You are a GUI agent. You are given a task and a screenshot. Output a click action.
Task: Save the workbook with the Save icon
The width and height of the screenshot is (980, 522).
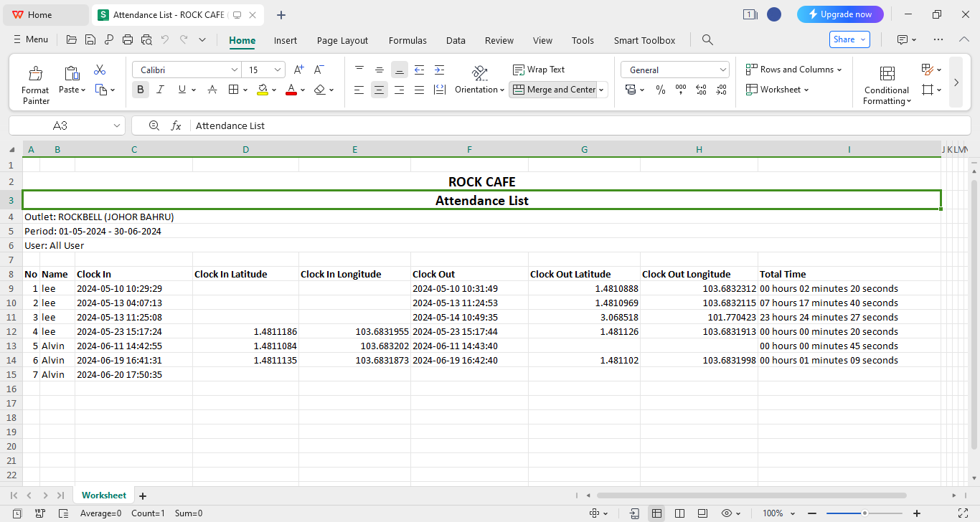click(90, 40)
